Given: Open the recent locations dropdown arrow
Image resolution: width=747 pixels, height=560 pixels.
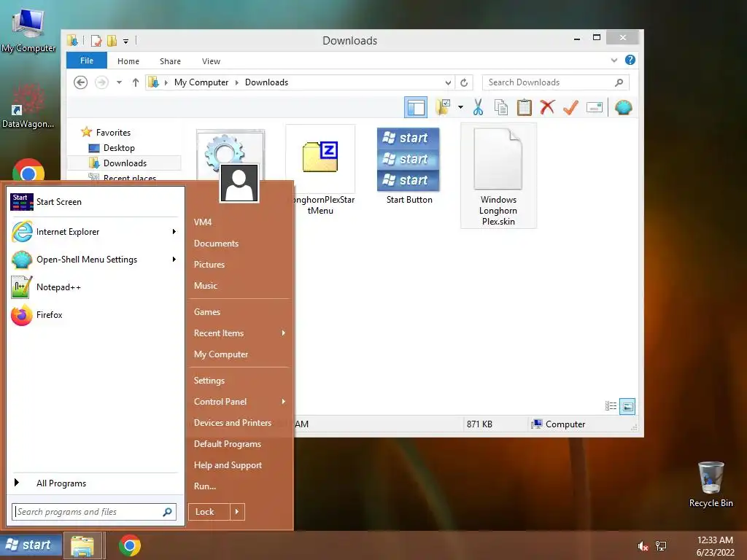Looking at the screenshot, I should click(119, 82).
